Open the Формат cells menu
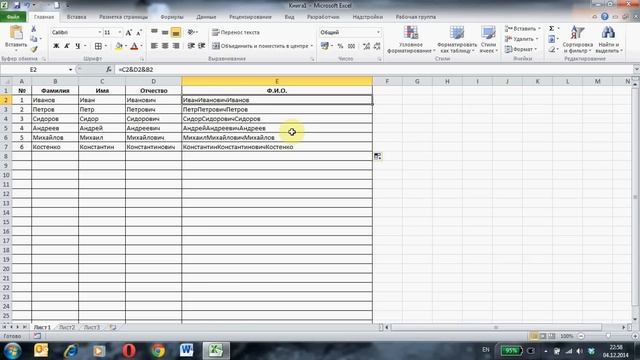 (520, 49)
